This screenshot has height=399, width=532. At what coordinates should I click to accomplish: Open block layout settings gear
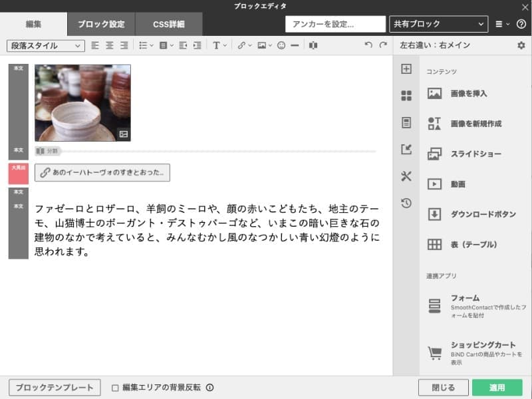click(521, 45)
